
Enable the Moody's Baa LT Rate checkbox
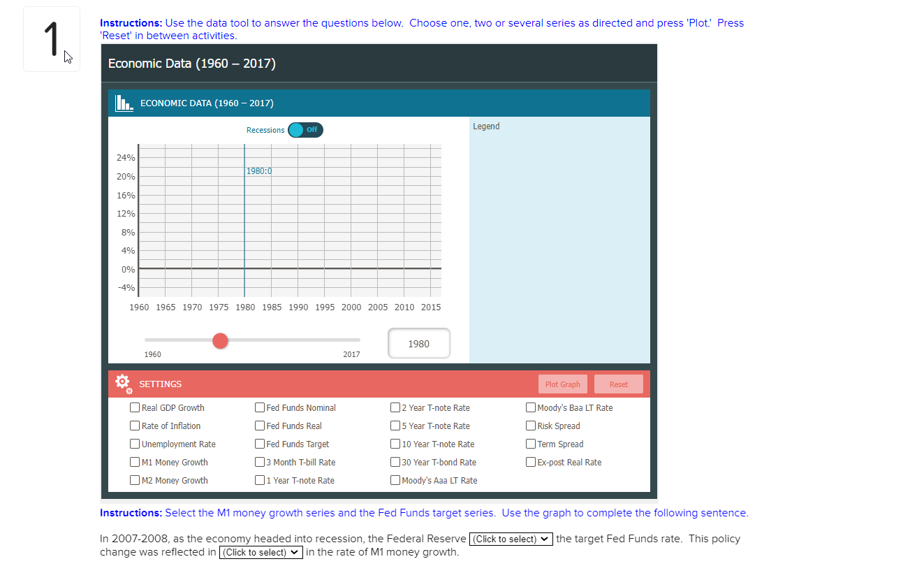point(530,407)
